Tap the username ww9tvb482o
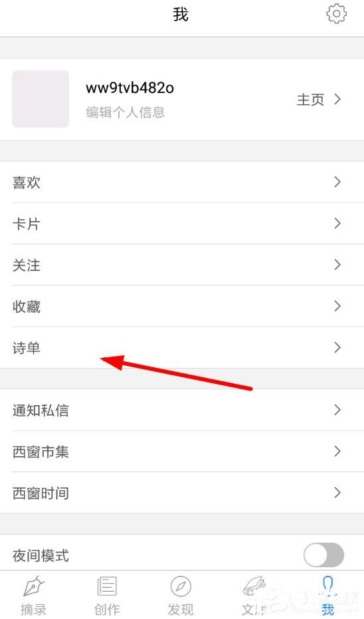 (130, 88)
